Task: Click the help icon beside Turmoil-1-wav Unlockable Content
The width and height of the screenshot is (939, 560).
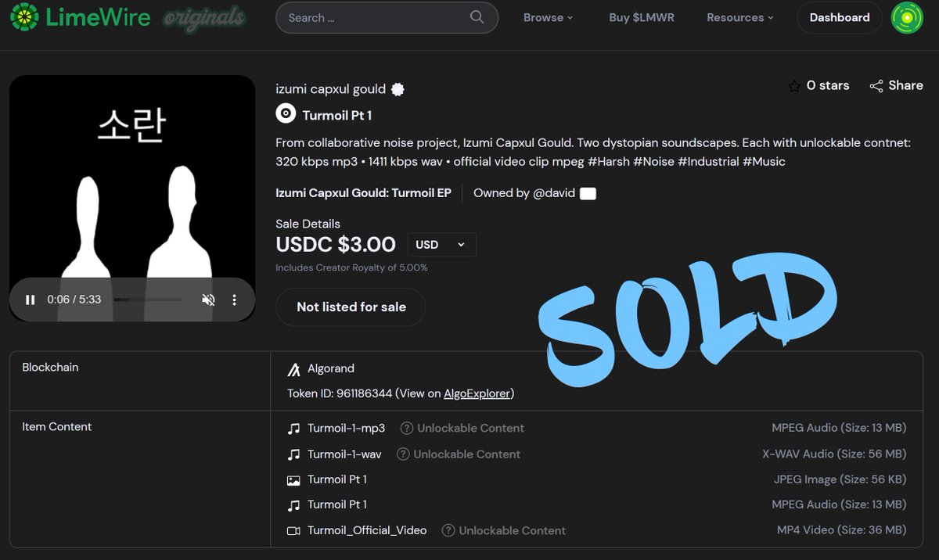Action: coord(403,454)
